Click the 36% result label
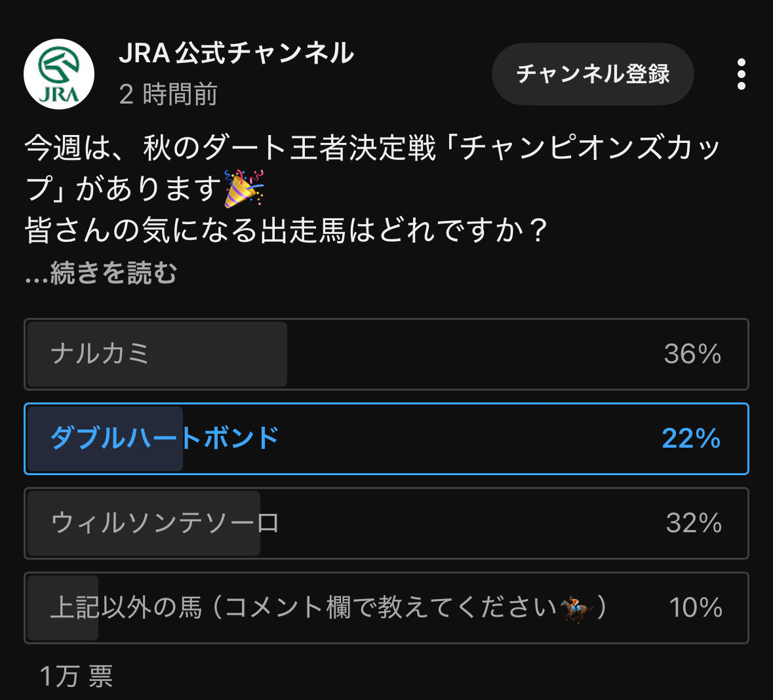This screenshot has height=700, width=773. (x=692, y=354)
